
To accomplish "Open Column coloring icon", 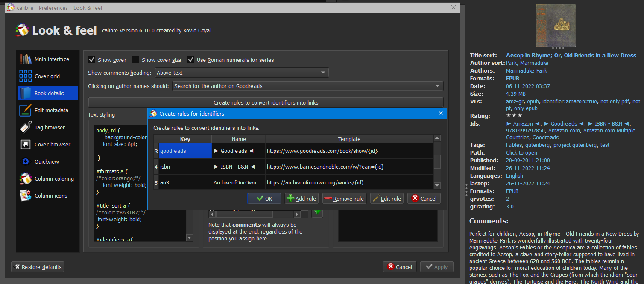I will click(x=26, y=179).
